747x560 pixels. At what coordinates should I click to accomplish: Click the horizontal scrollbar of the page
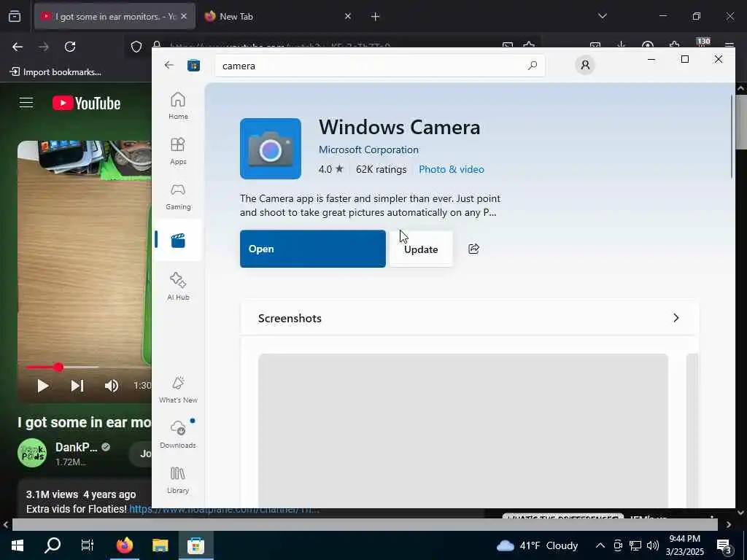[365, 525]
